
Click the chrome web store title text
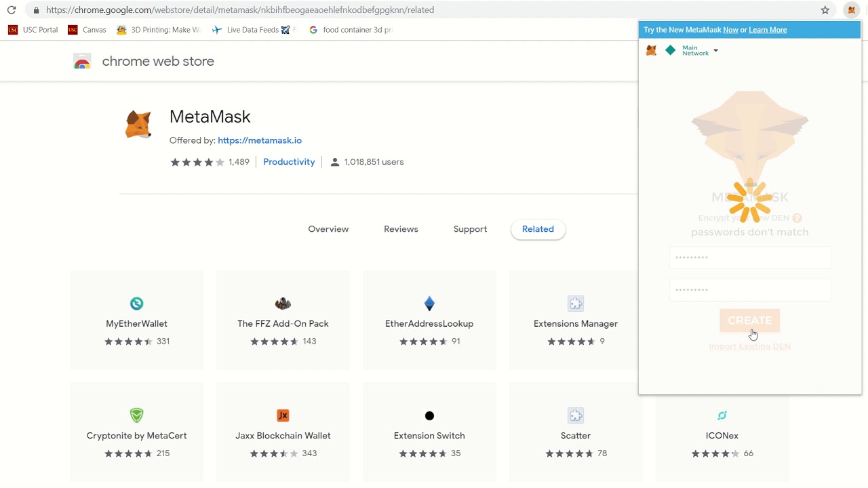(x=158, y=62)
